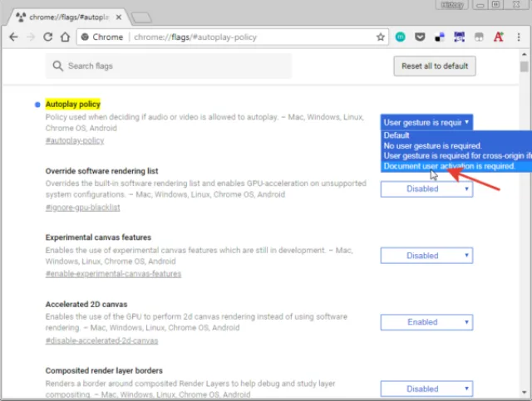
Task: Open the blue screenshot extension icon
Action: pos(460,37)
